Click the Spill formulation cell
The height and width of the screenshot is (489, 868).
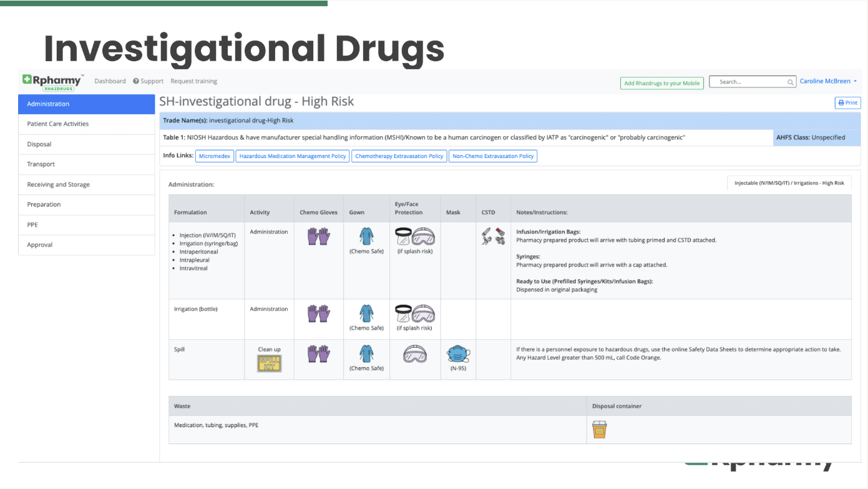pos(207,359)
